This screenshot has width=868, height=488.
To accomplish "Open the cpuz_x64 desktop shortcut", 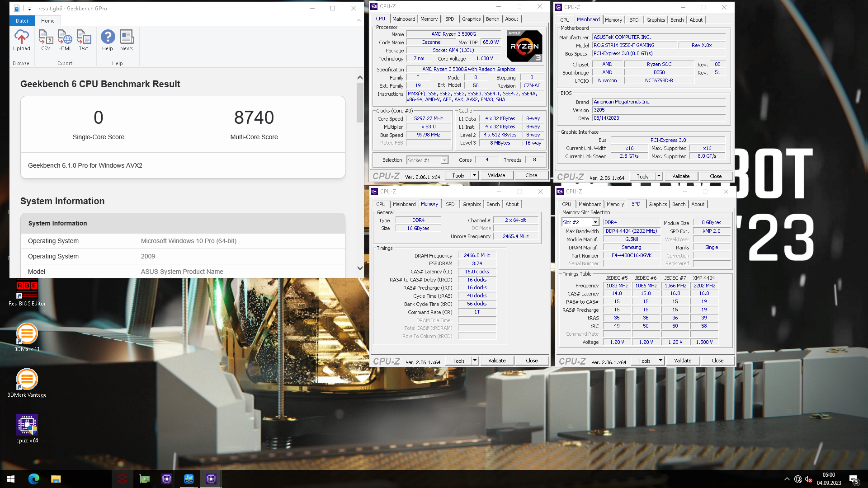I will 27,429.
